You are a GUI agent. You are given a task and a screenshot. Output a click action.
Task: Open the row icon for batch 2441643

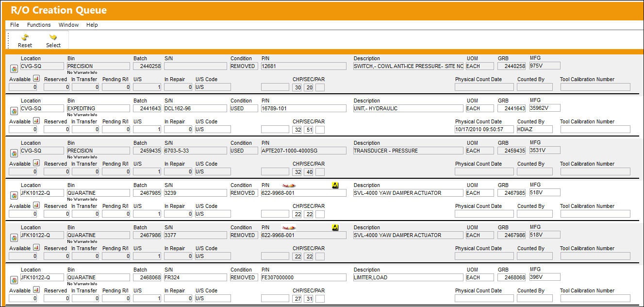coord(14,111)
